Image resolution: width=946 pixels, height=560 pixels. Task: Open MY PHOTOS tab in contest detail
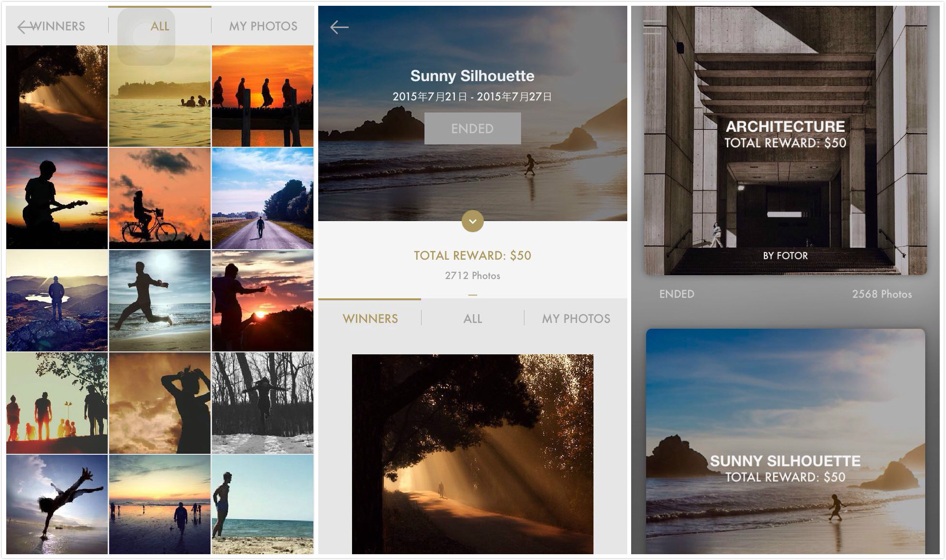[576, 319]
